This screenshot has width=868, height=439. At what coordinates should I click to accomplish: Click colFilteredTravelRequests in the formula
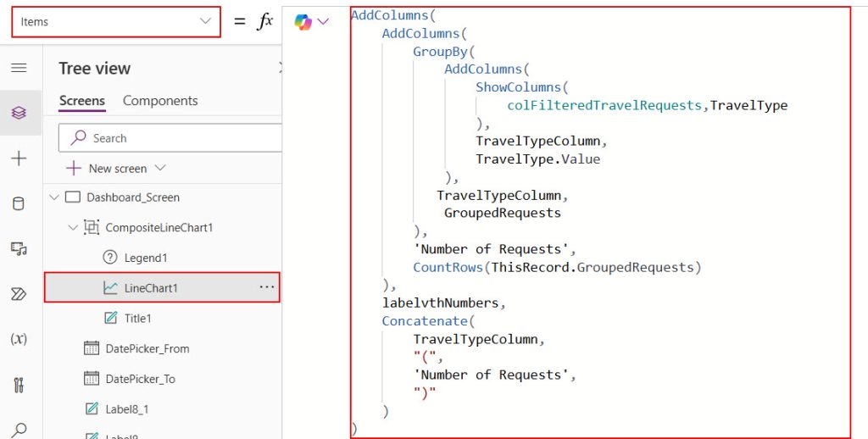coord(604,105)
